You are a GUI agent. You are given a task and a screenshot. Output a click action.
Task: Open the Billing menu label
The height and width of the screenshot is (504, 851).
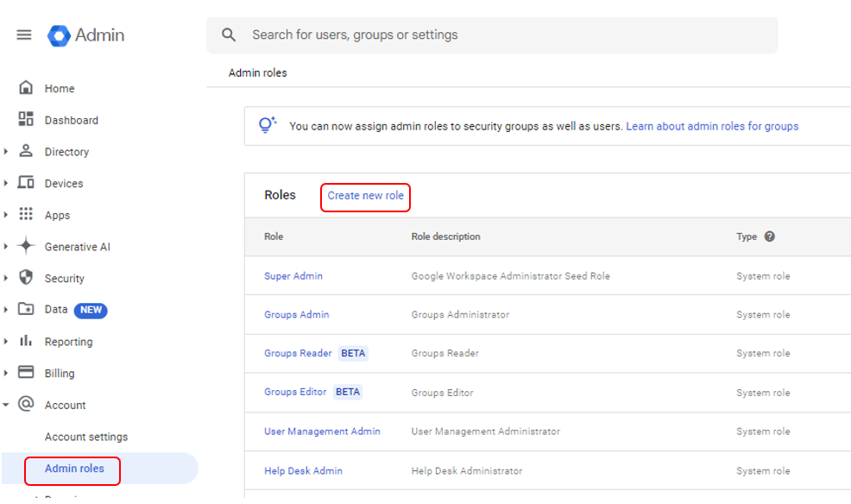click(x=60, y=373)
